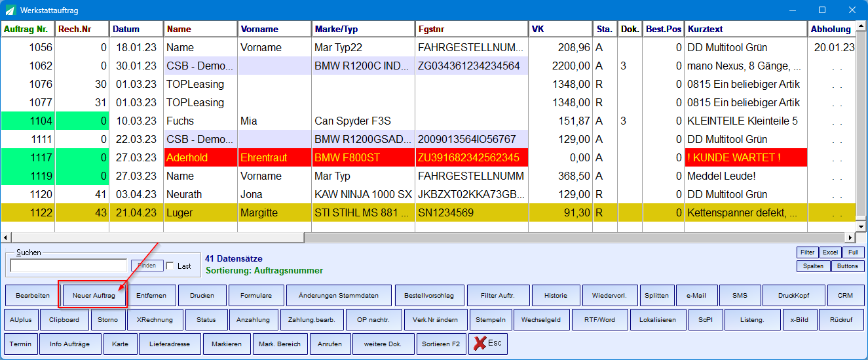Click the Anzahlung button
This screenshot has width=868, height=360.
coord(253,320)
